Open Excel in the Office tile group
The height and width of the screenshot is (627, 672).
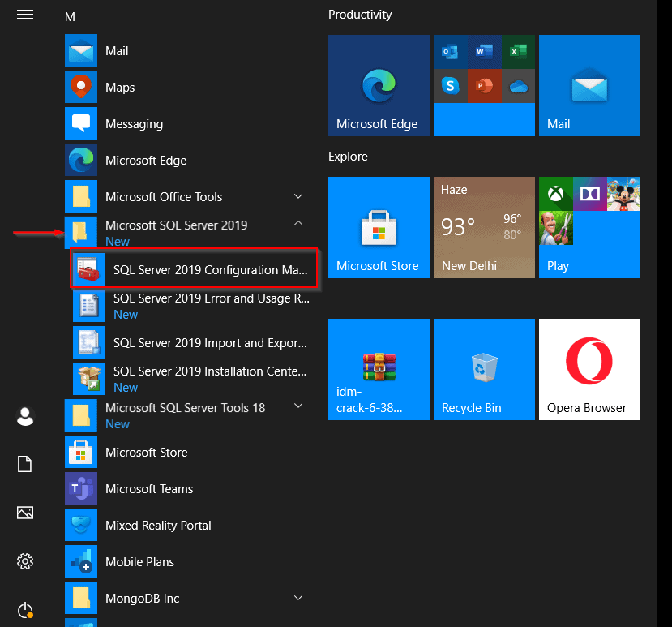click(519, 52)
